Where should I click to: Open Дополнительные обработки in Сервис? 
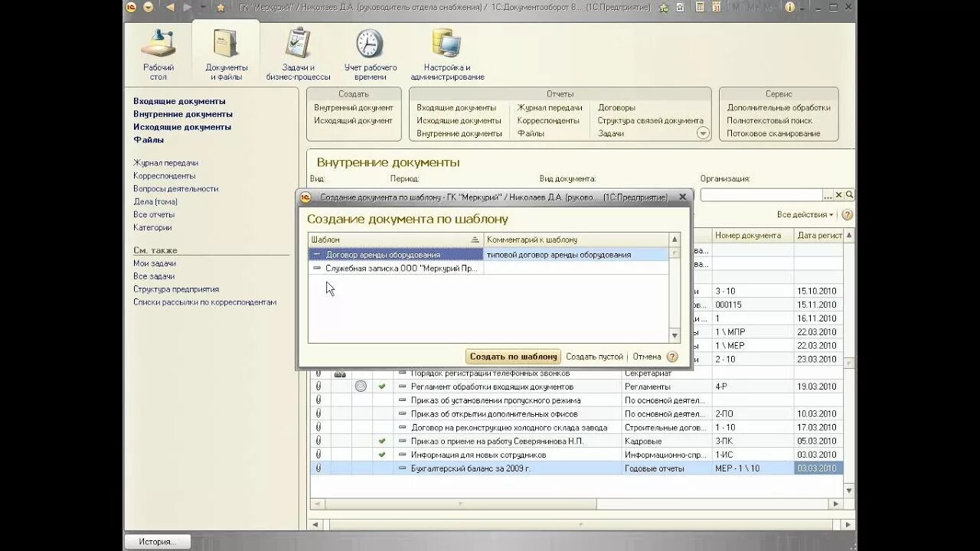click(779, 108)
